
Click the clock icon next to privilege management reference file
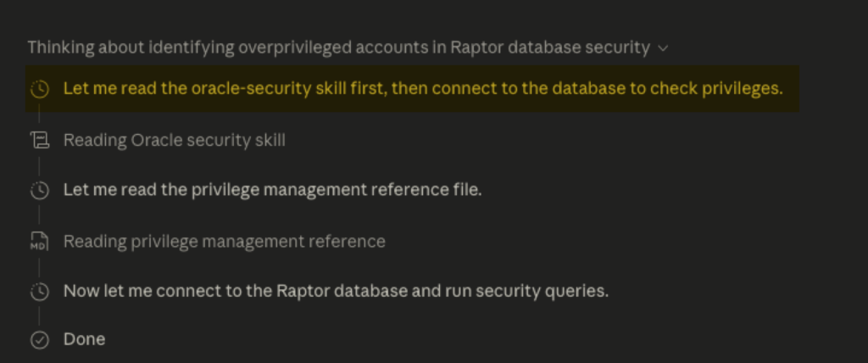click(39, 191)
